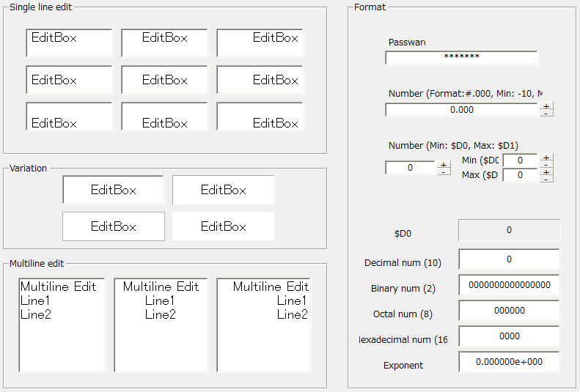This screenshot has width=580, height=392.
Task: Select the Decimal num (10) input box
Action: [509, 259]
